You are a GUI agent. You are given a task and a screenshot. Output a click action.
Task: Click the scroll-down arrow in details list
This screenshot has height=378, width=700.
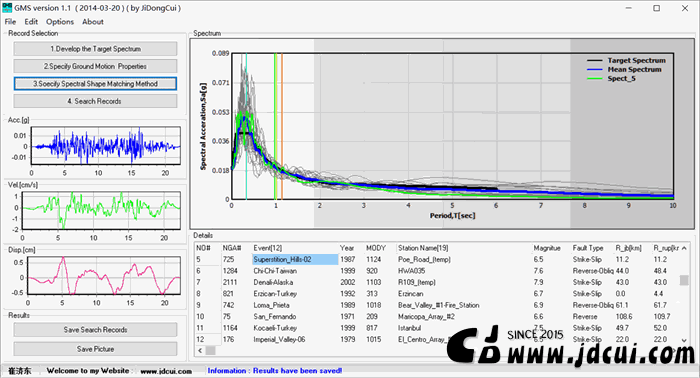[x=684, y=341]
